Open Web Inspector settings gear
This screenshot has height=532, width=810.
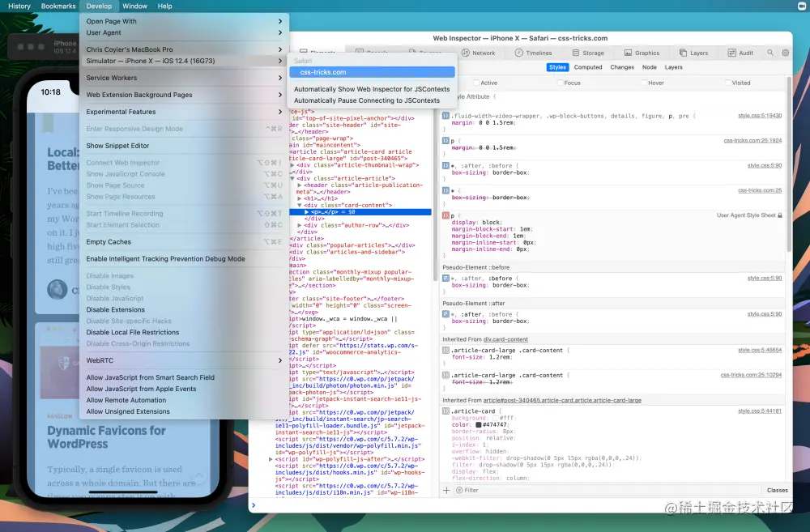tap(785, 53)
